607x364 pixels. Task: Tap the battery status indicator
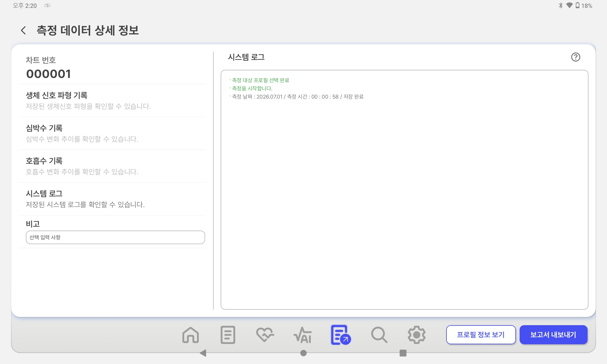click(x=584, y=5)
